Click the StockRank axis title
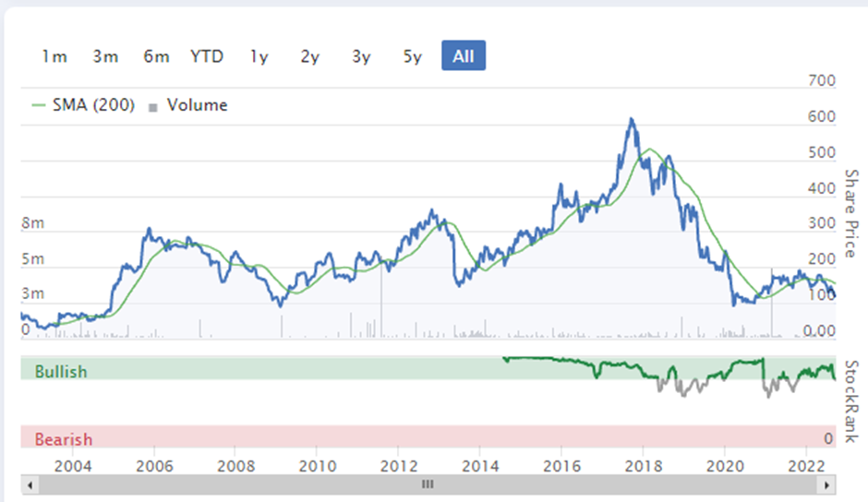 pyautogui.click(x=851, y=401)
